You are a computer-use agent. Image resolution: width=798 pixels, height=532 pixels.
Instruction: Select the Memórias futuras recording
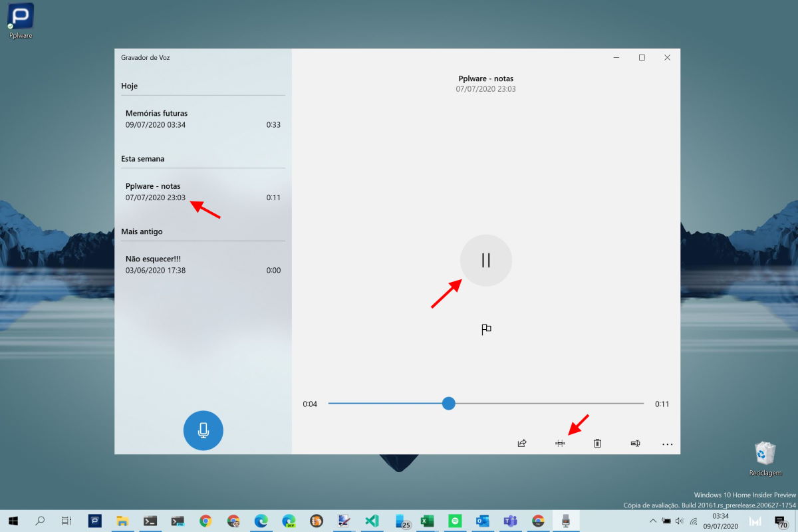(x=203, y=119)
